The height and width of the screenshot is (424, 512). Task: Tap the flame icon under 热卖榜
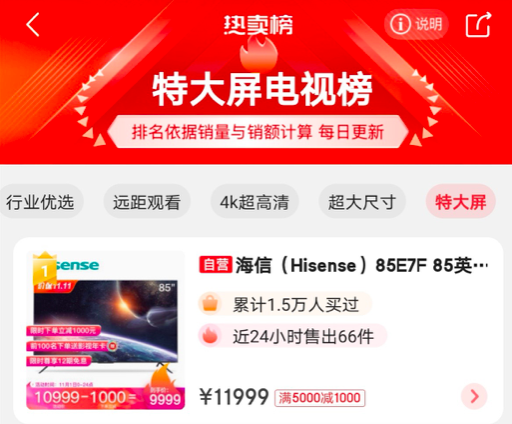pyautogui.click(x=259, y=52)
